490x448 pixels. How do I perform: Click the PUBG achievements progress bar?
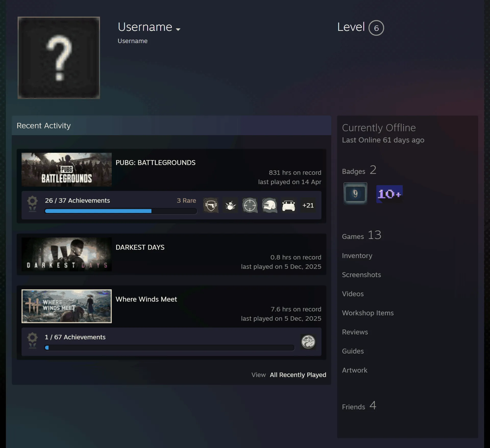click(x=121, y=211)
